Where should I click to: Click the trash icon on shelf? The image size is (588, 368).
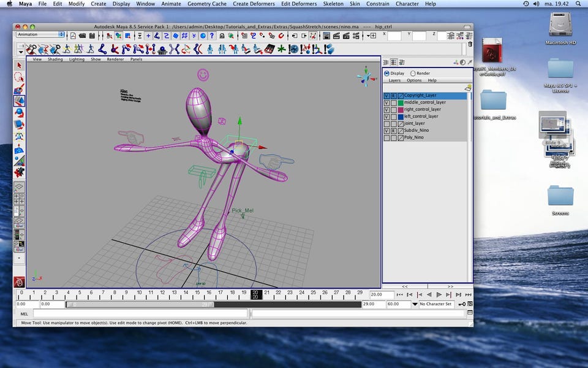coord(470,44)
